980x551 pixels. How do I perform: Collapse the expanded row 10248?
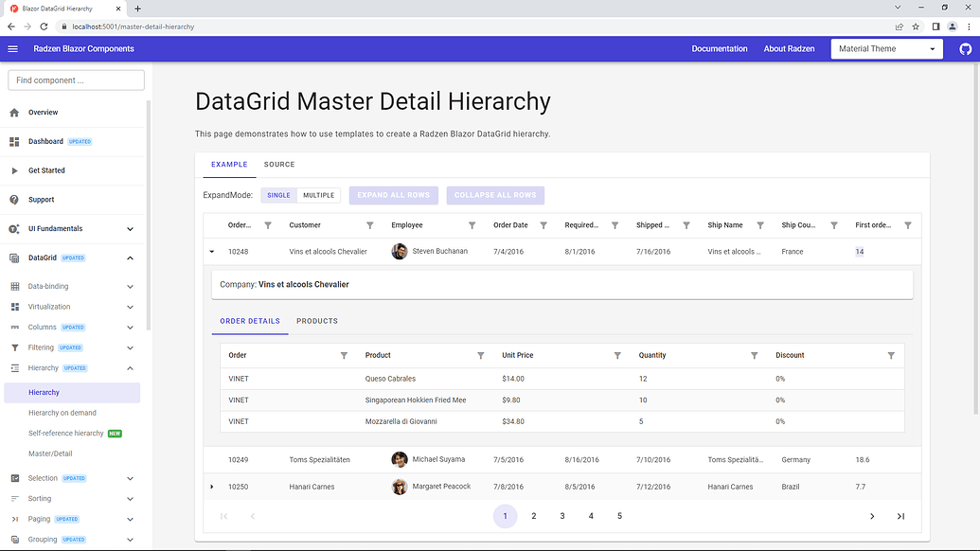click(x=212, y=251)
